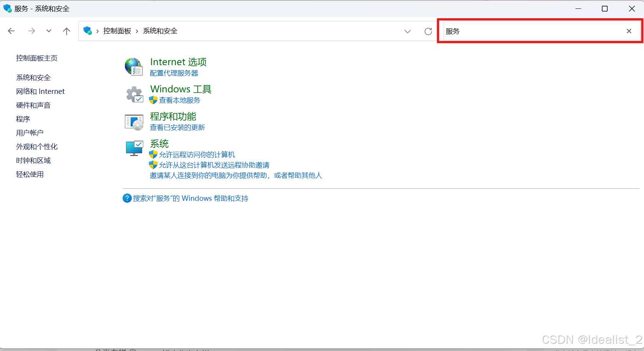Select 系统和安全 in the address breadcrumb

pyautogui.click(x=160, y=31)
